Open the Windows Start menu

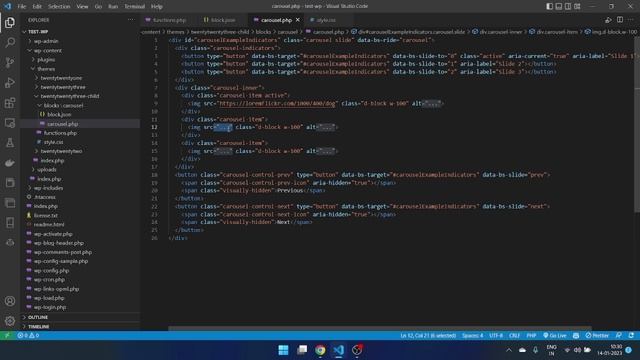tap(283, 350)
